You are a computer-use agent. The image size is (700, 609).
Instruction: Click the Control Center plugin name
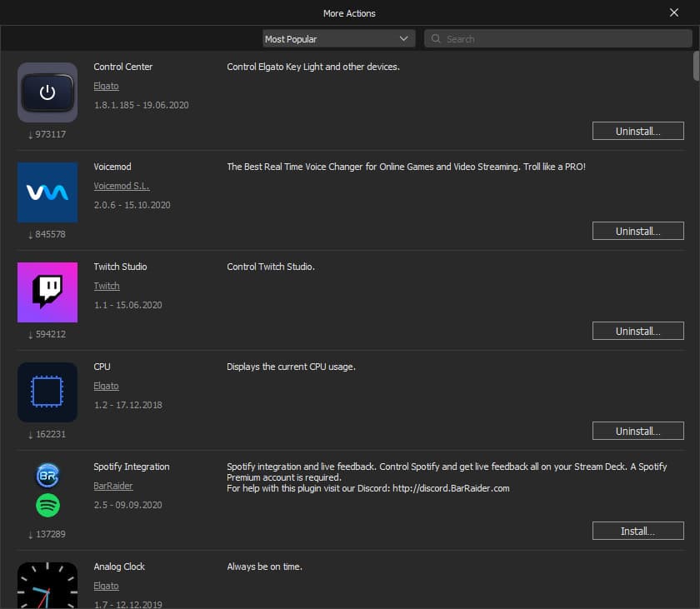pyautogui.click(x=123, y=67)
